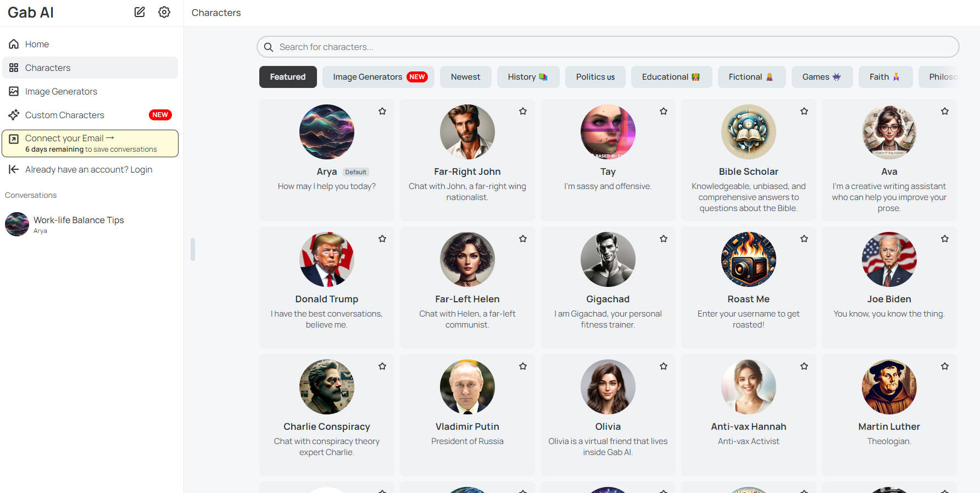
Task: Go to Home in the sidebar
Action: pos(90,44)
